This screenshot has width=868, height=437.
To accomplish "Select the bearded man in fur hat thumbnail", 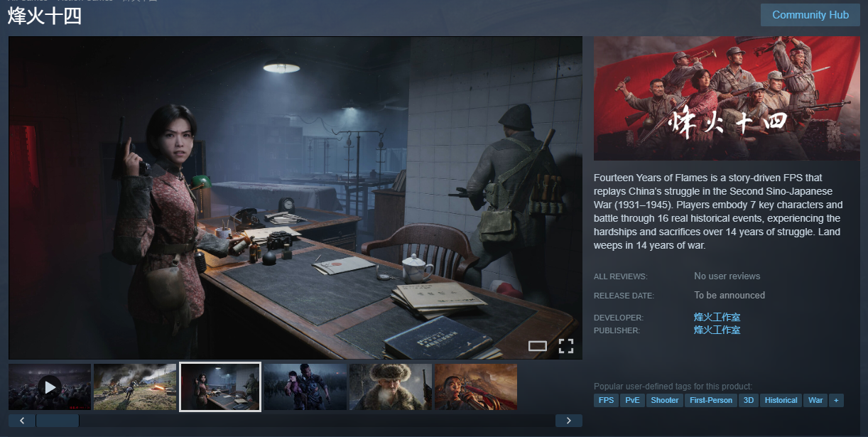I will [x=391, y=387].
